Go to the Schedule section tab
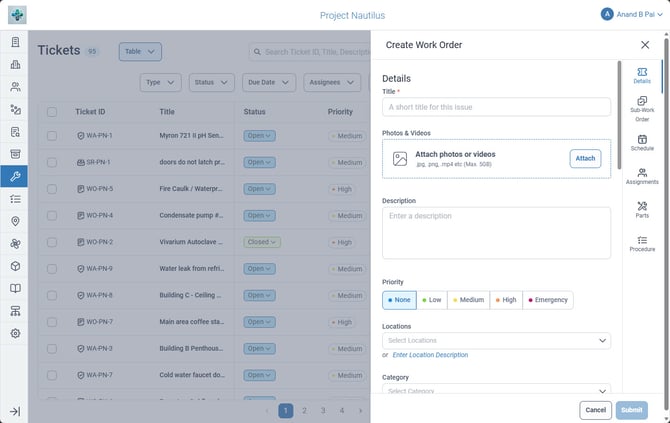Image resolution: width=670 pixels, height=423 pixels. (x=642, y=143)
